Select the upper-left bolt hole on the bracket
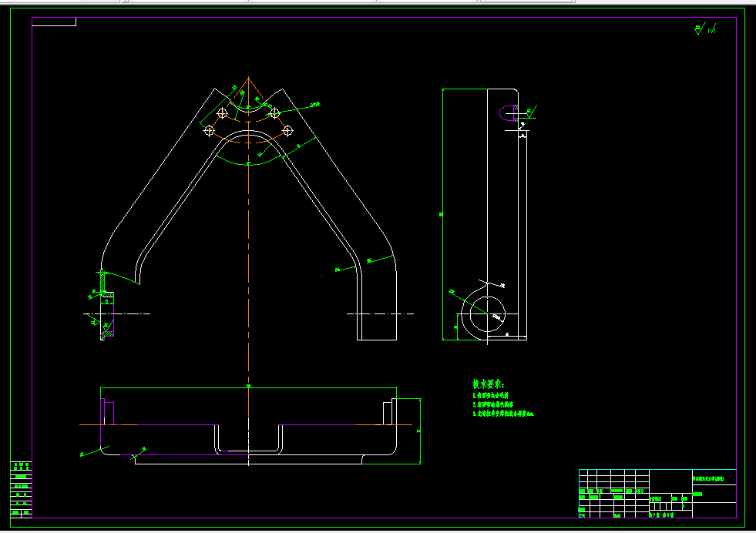Image resolution: width=756 pixels, height=533 pixels. 222,113
